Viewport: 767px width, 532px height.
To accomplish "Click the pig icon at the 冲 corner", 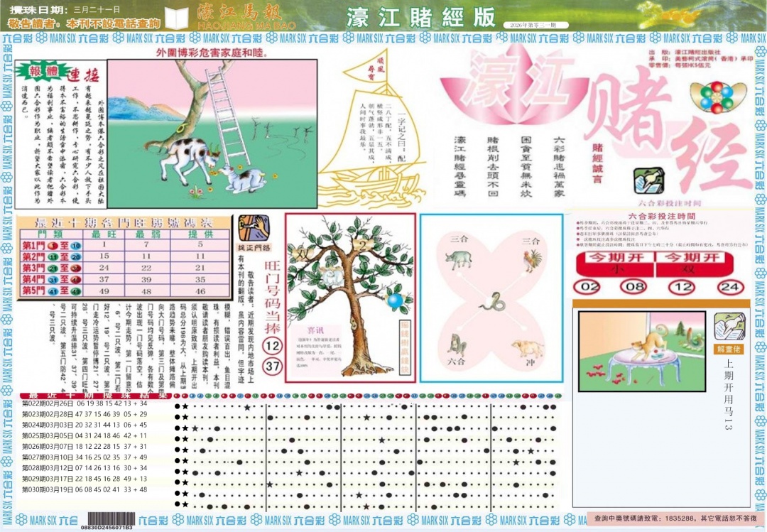I will tap(526, 347).
